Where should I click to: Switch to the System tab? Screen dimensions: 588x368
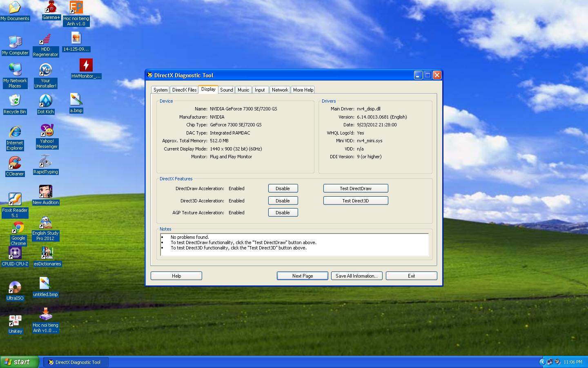(x=160, y=90)
